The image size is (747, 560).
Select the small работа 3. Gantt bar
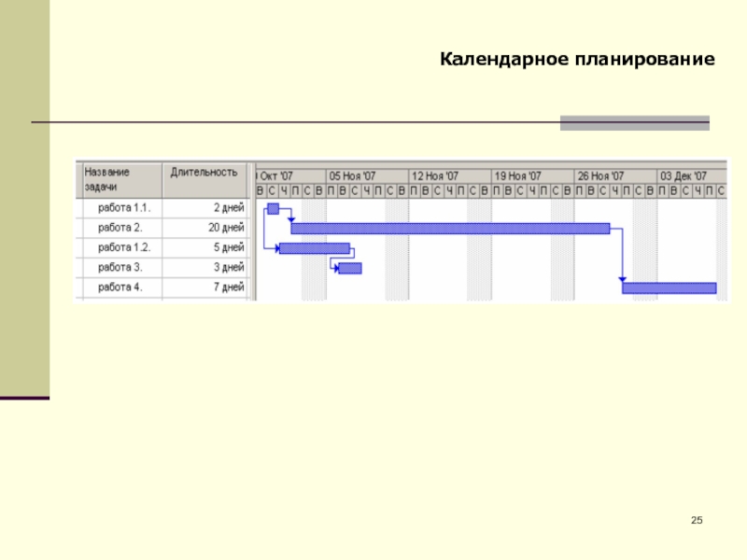[x=350, y=269]
